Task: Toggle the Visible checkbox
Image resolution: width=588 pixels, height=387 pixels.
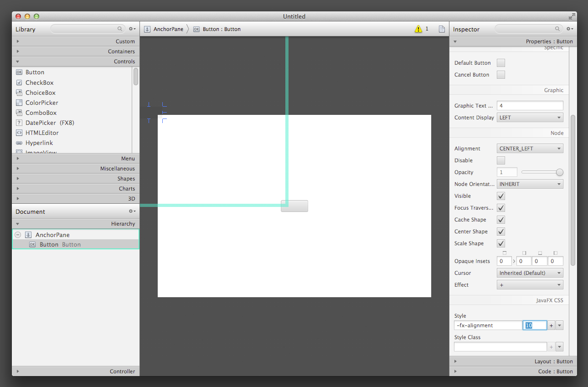Action: (x=501, y=196)
